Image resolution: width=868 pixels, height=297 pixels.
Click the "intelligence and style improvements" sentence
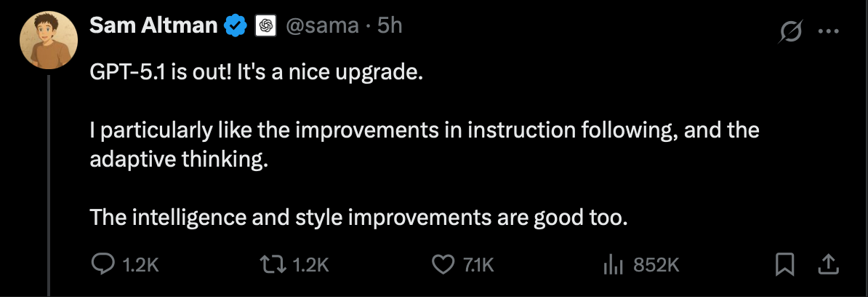[358, 217]
